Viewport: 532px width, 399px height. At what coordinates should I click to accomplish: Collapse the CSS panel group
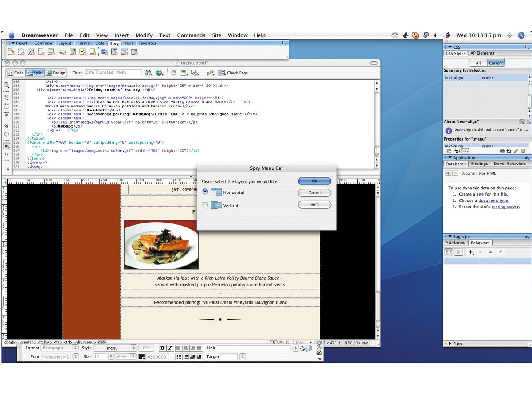(450, 47)
